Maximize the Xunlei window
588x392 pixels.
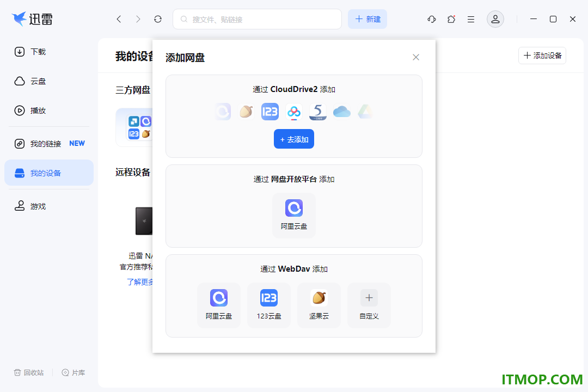coord(553,19)
